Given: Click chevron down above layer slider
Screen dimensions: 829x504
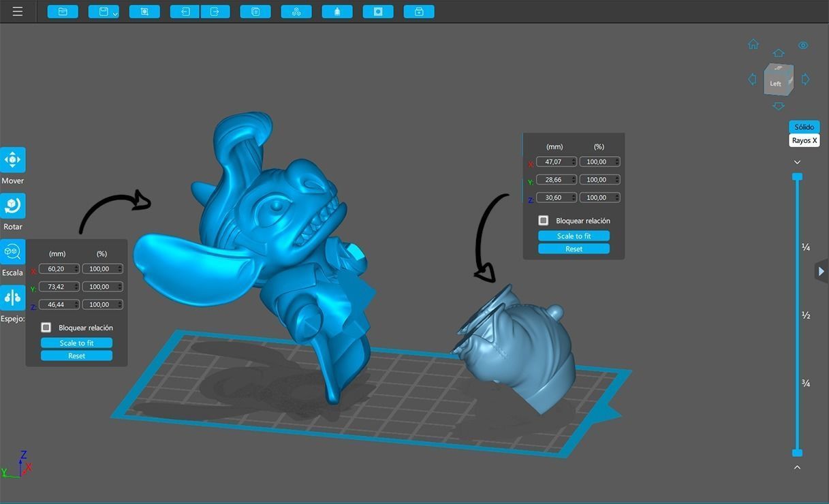Looking at the screenshot, I should point(797,162).
